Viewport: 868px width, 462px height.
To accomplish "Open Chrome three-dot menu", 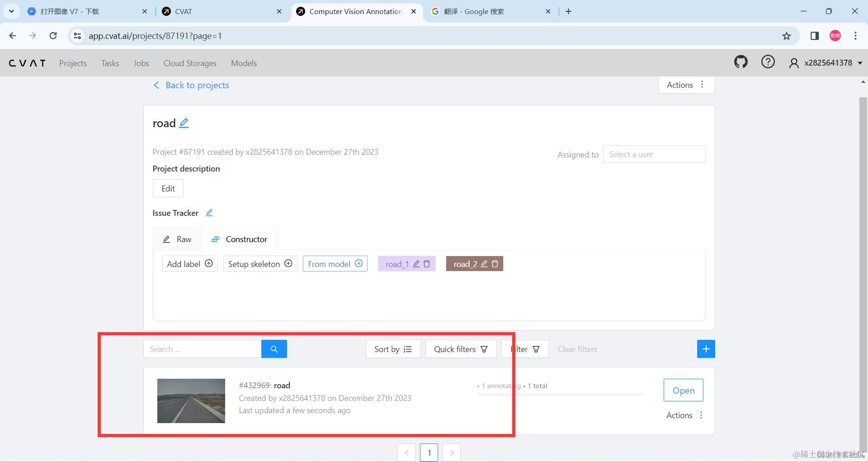I will point(855,36).
